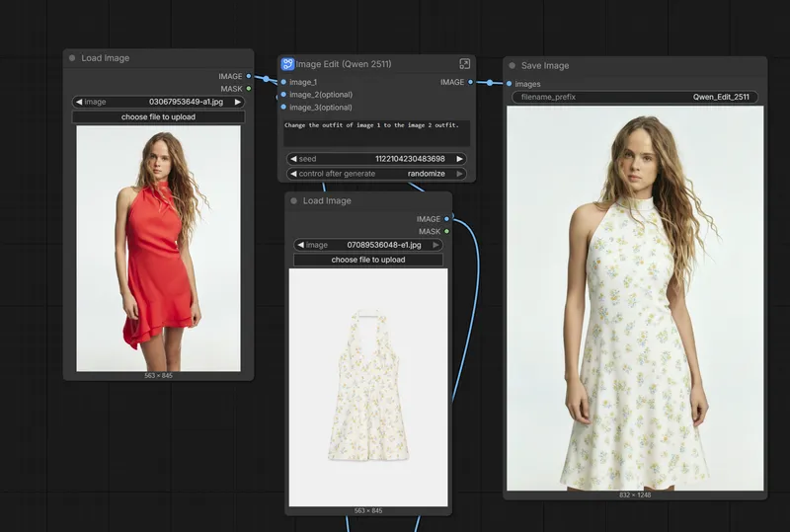The image size is (790, 532).
Task: Collapse the Load Image node with floral dress
Action: pos(293,200)
